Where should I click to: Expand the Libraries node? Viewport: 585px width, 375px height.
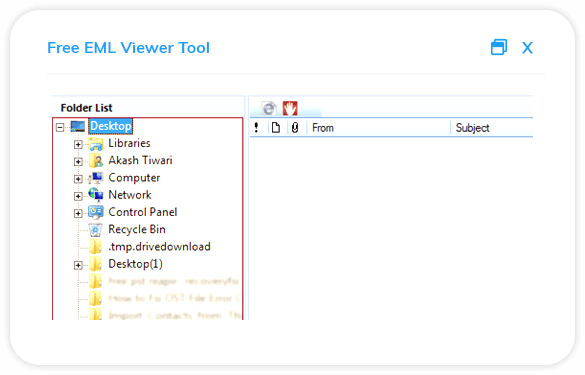pos(78,144)
